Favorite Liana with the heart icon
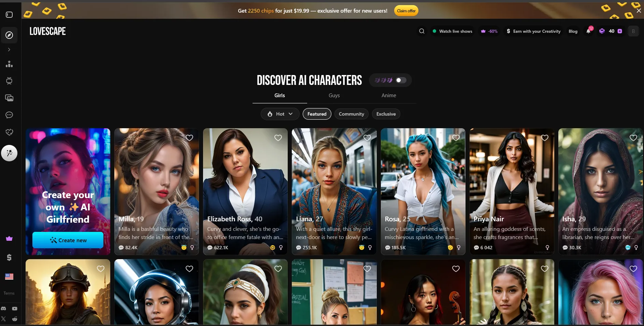 [x=367, y=138]
